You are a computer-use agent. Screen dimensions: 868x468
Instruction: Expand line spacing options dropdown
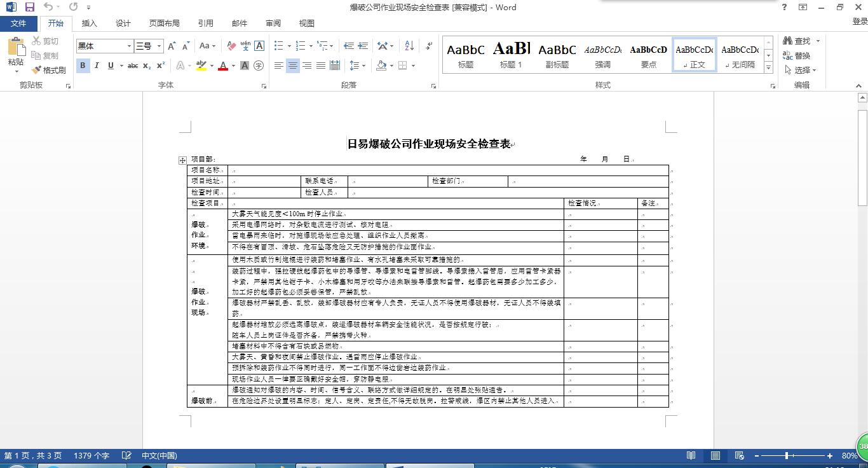357,65
